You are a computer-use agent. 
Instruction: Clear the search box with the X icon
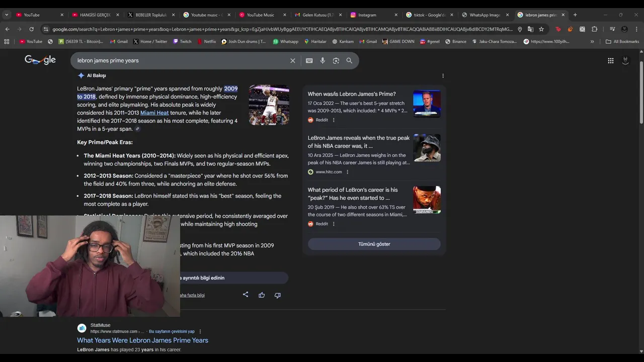pyautogui.click(x=292, y=60)
